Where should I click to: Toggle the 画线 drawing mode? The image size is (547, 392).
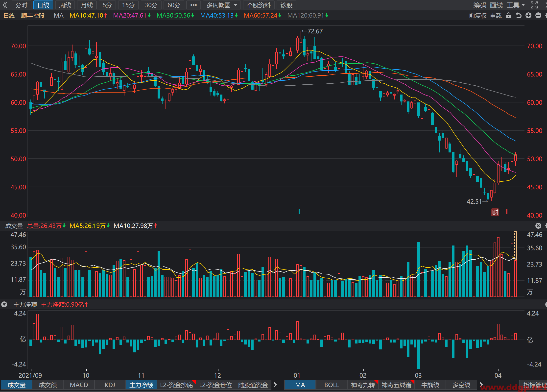pos(496,5)
